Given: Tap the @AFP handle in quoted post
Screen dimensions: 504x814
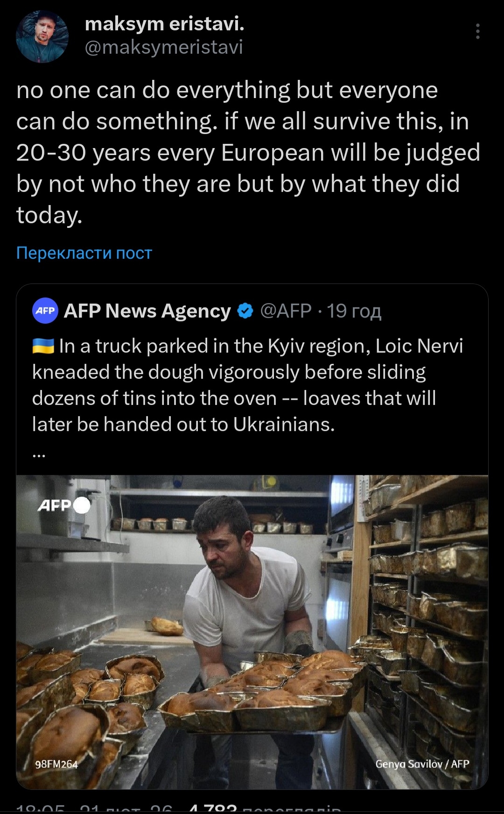Looking at the screenshot, I should click(x=286, y=311).
